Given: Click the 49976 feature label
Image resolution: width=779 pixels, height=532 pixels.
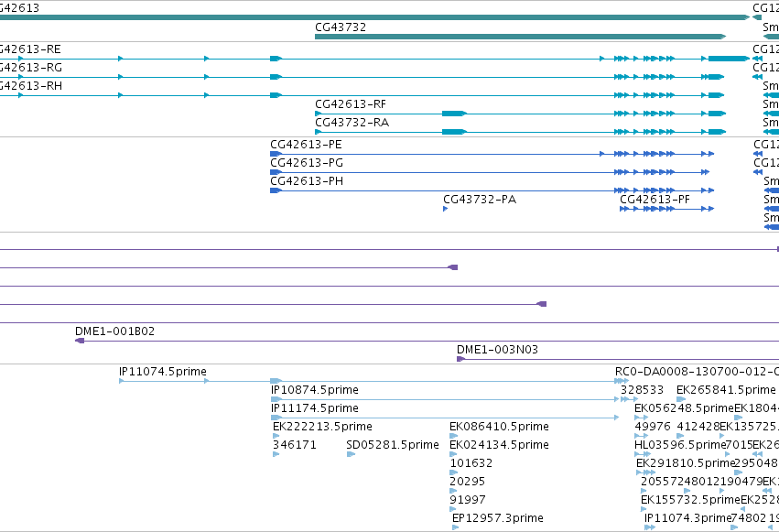Looking at the screenshot, I should pyautogui.click(x=653, y=427).
